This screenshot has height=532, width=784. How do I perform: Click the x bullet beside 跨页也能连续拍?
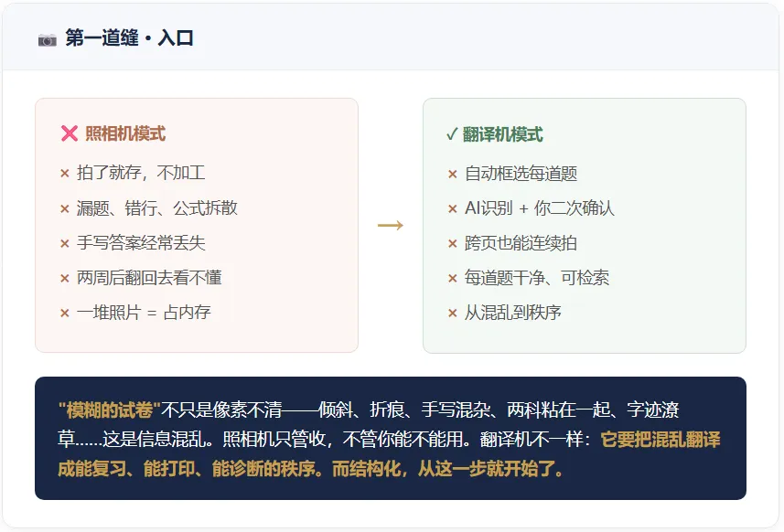(453, 243)
